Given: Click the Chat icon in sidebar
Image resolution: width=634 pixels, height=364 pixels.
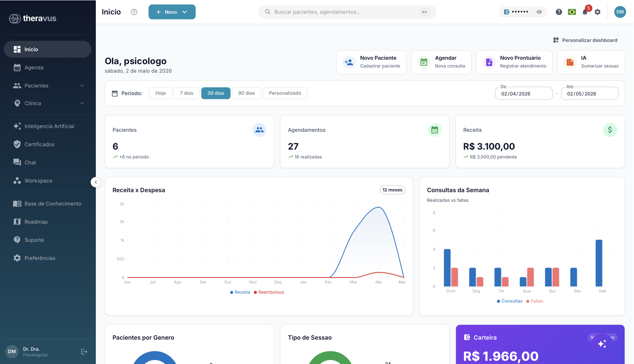Looking at the screenshot, I should [17, 163].
